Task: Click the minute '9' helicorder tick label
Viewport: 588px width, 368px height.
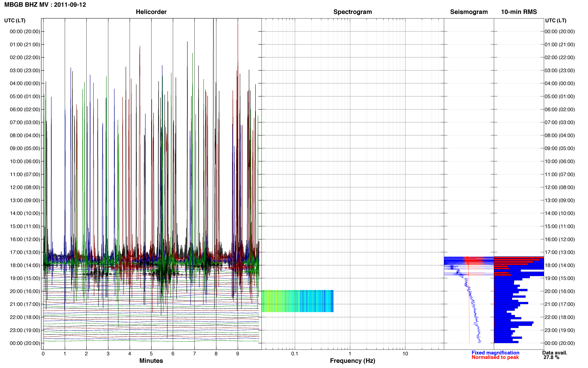Action: pyautogui.click(x=238, y=354)
